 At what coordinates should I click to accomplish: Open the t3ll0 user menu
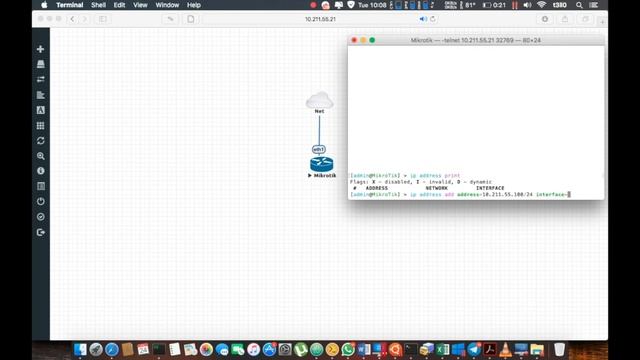(560, 5)
